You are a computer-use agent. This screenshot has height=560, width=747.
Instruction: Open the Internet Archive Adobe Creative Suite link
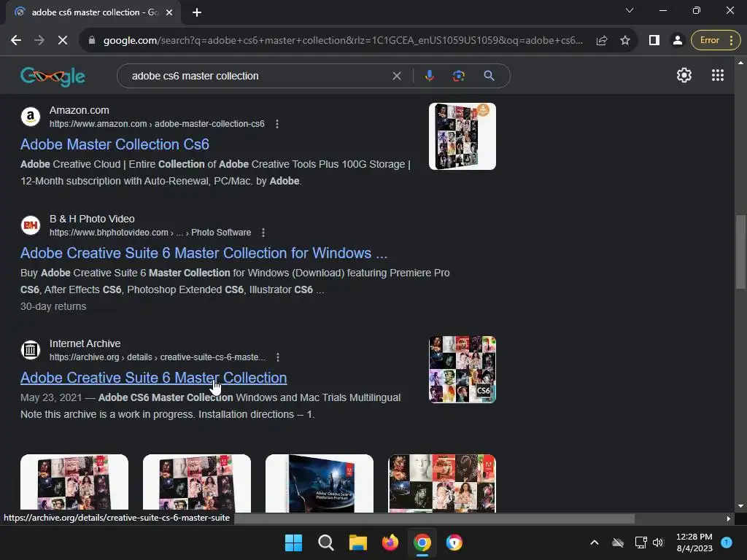153,378
